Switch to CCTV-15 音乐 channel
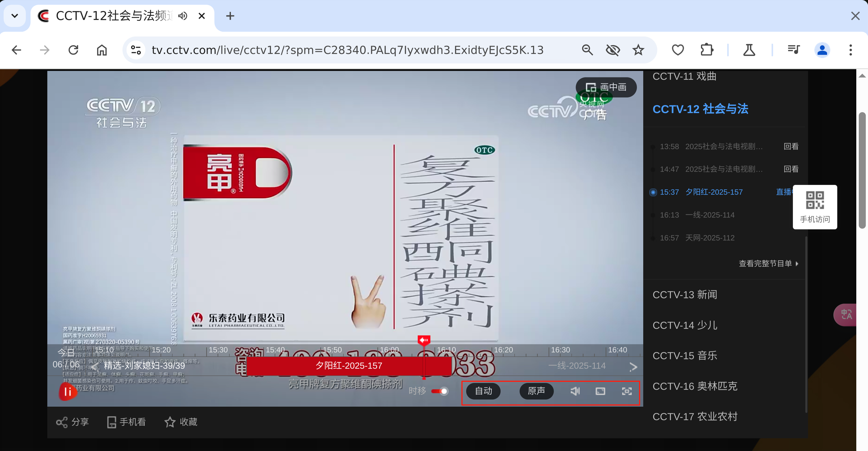868x451 pixels. 685,356
